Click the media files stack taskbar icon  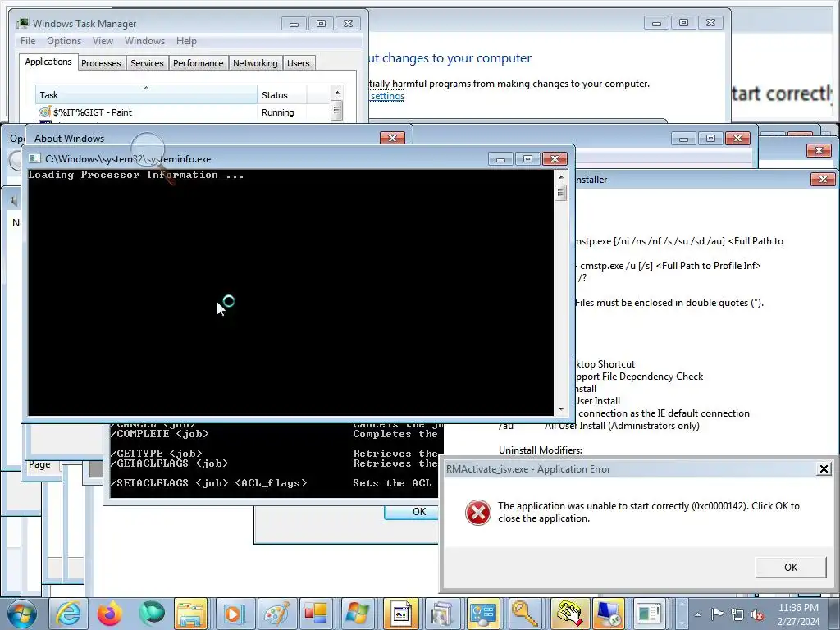point(441,614)
